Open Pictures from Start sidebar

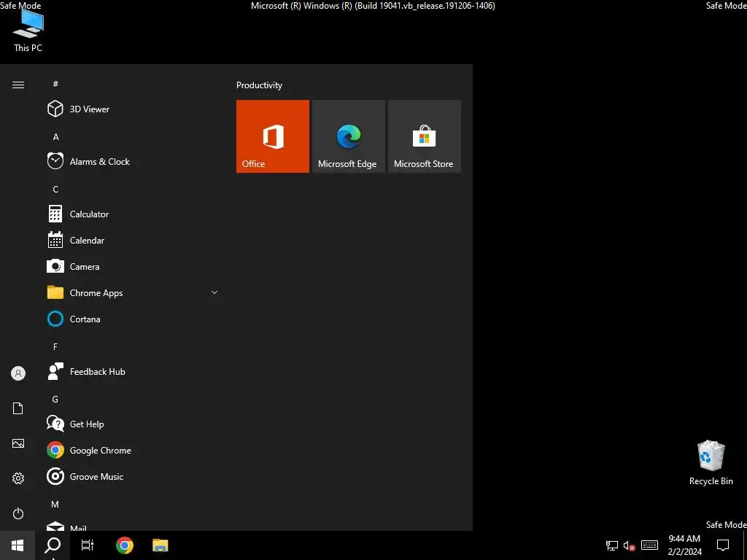[18, 443]
